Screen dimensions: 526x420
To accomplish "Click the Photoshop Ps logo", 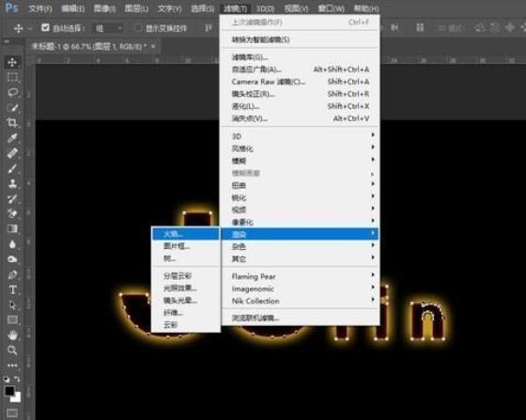I will tap(11, 8).
